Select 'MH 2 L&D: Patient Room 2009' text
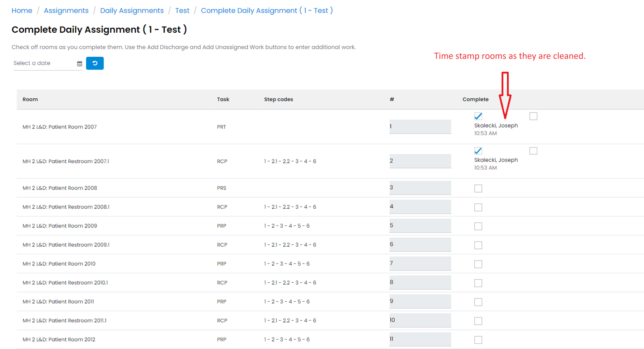 point(60,226)
